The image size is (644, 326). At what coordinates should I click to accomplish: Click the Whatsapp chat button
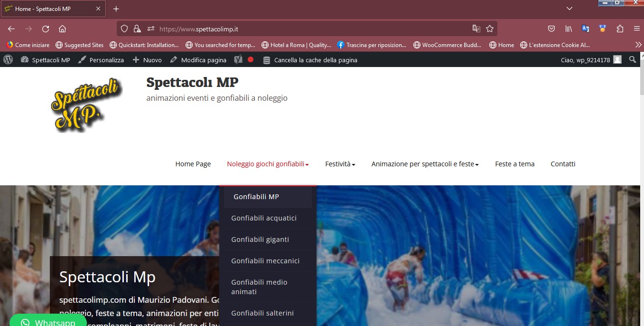coord(47,322)
